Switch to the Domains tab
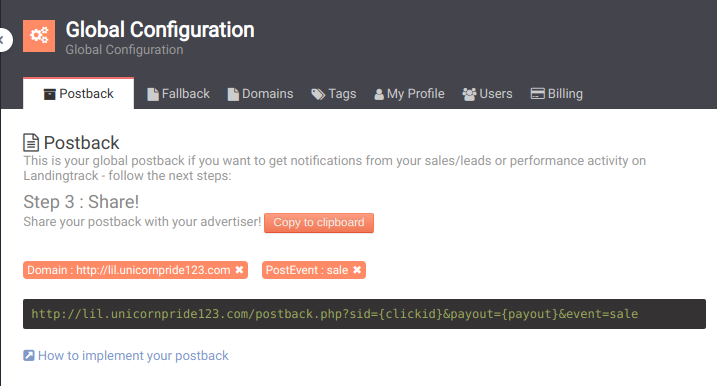 [x=261, y=94]
